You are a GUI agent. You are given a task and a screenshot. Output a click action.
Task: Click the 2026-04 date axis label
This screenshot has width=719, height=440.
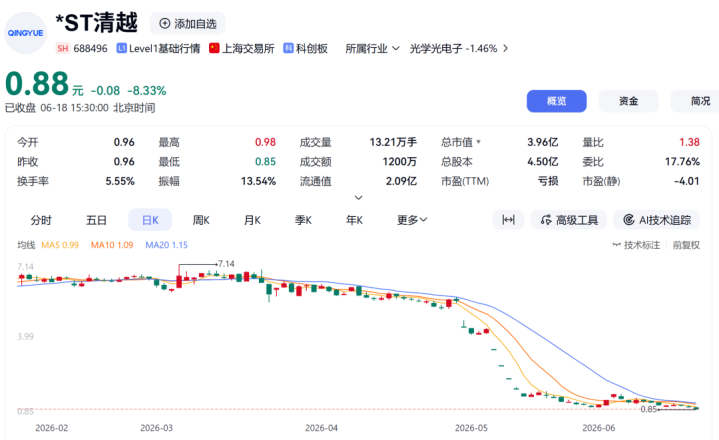[x=321, y=428]
